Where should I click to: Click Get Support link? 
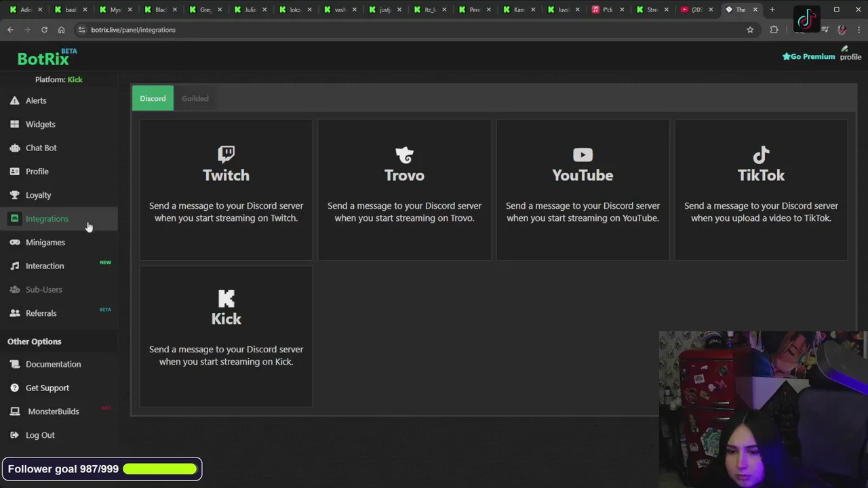(x=47, y=388)
